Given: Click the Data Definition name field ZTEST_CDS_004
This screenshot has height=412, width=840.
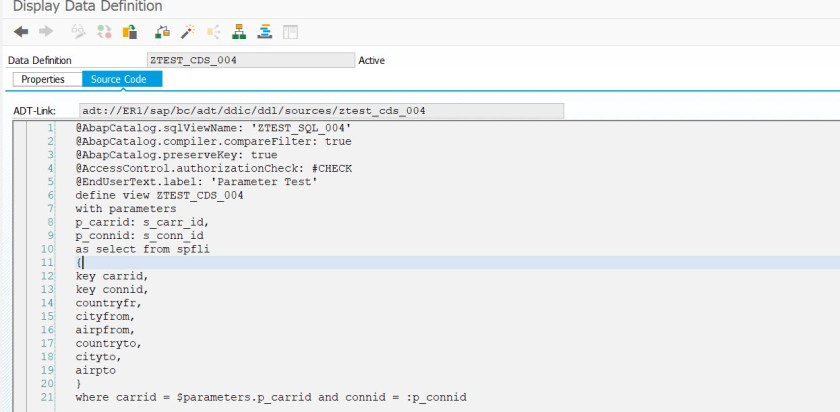Looking at the screenshot, I should click(x=251, y=60).
